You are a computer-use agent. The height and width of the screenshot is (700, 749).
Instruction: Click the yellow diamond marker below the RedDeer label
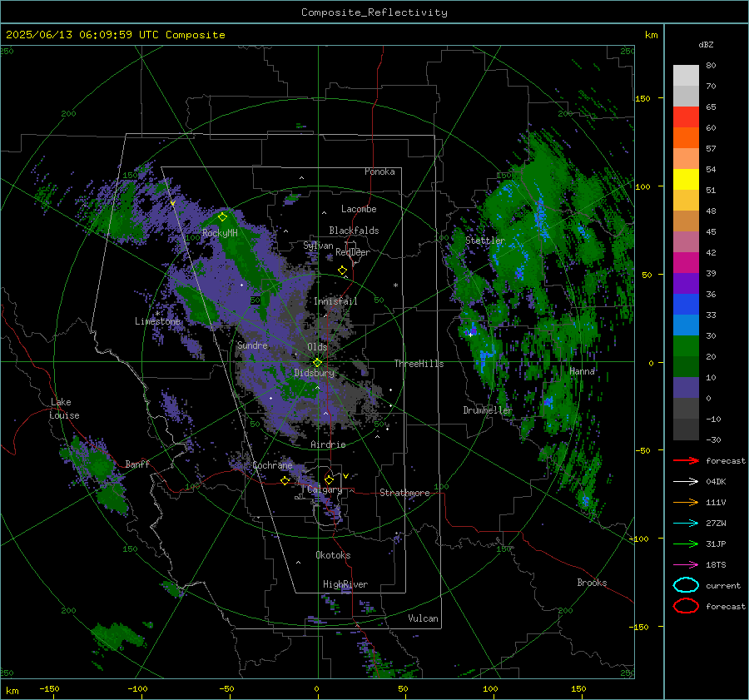tap(343, 271)
